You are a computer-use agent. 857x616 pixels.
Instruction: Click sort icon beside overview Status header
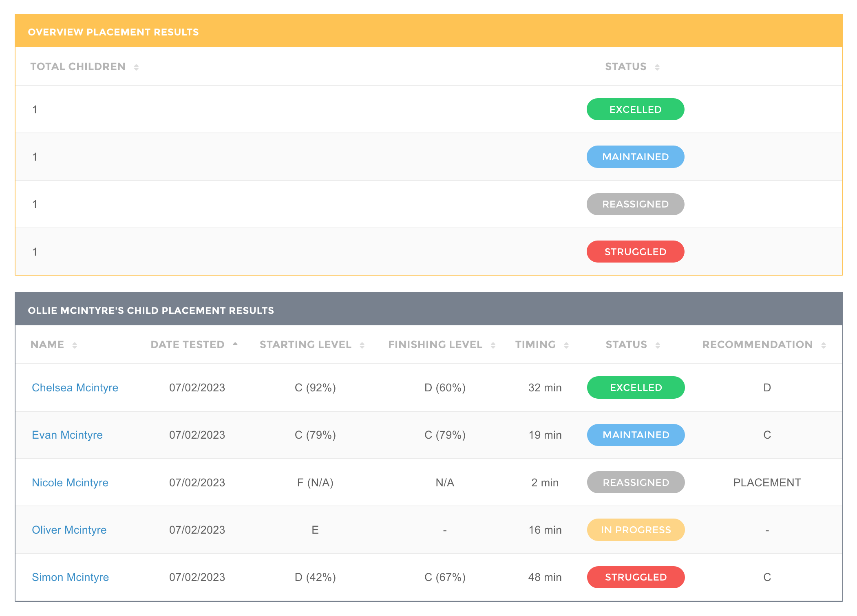(657, 67)
